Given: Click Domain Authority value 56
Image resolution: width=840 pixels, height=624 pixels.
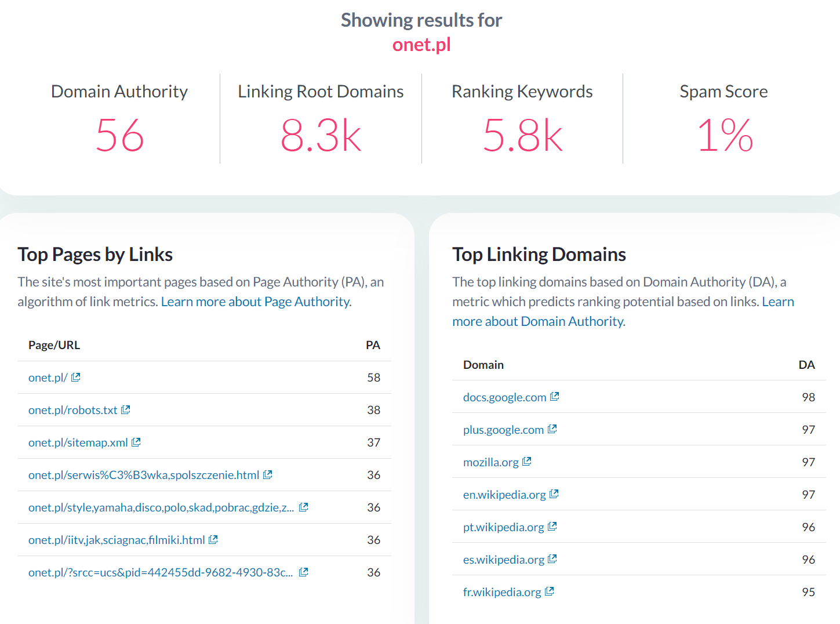Looking at the screenshot, I should (119, 136).
